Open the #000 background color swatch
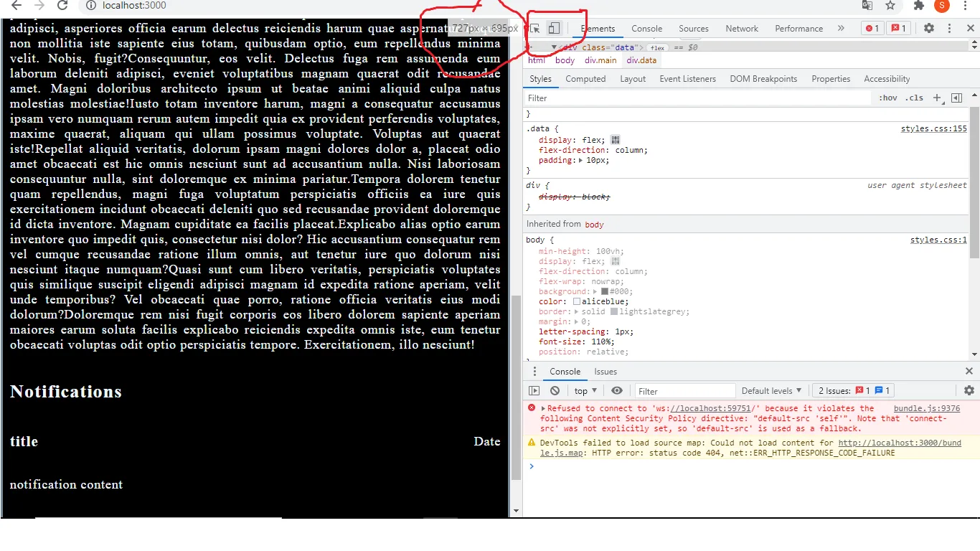The height and width of the screenshot is (551, 980). (605, 292)
